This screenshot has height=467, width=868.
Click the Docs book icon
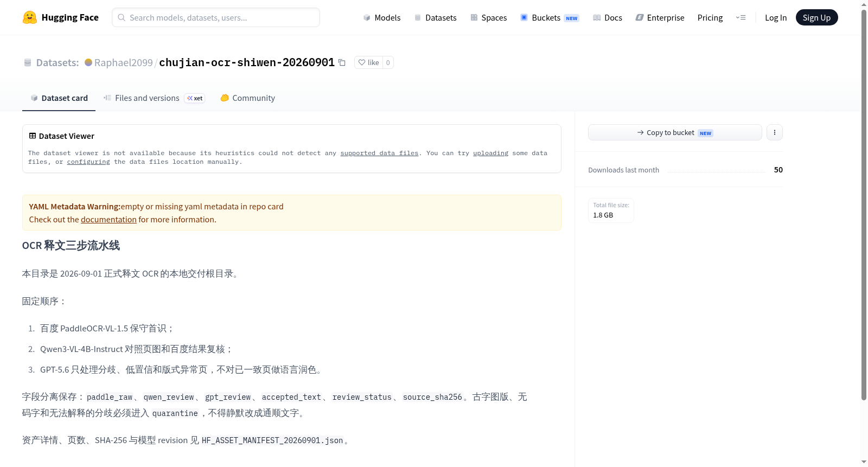point(597,17)
